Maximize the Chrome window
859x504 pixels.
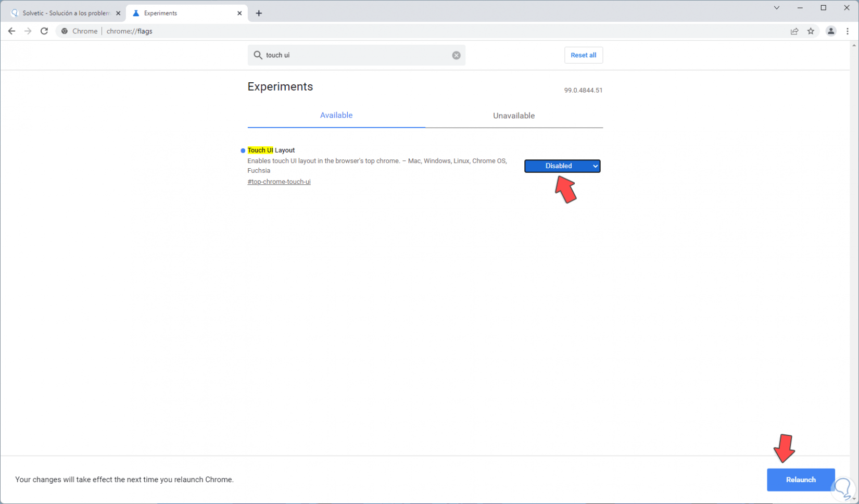[x=824, y=8]
